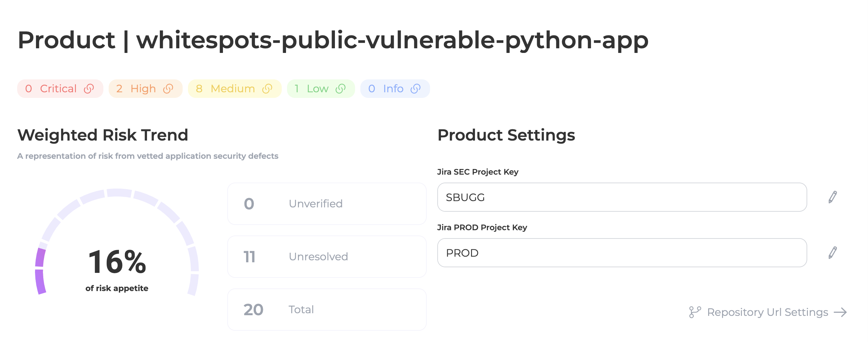Viewport: 868px width, 342px height.
Task: Click the 16% risk appetite gauge
Action: click(x=117, y=242)
